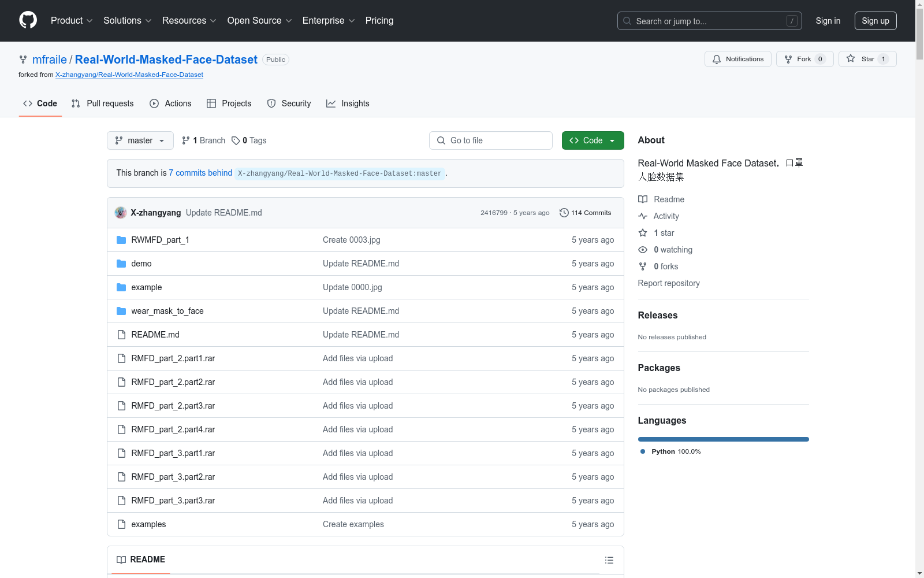Viewport: 924px width, 578px height.
Task: Click the commit history clock icon
Action: [x=564, y=213]
